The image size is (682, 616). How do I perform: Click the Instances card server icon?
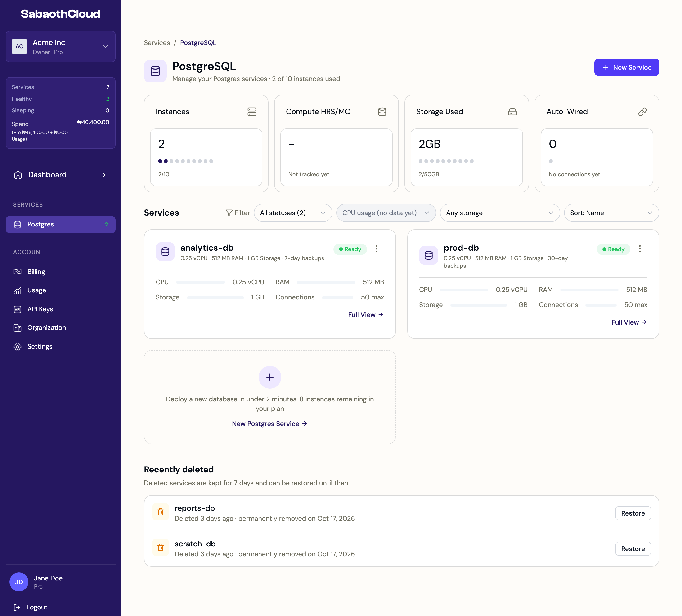pos(252,112)
